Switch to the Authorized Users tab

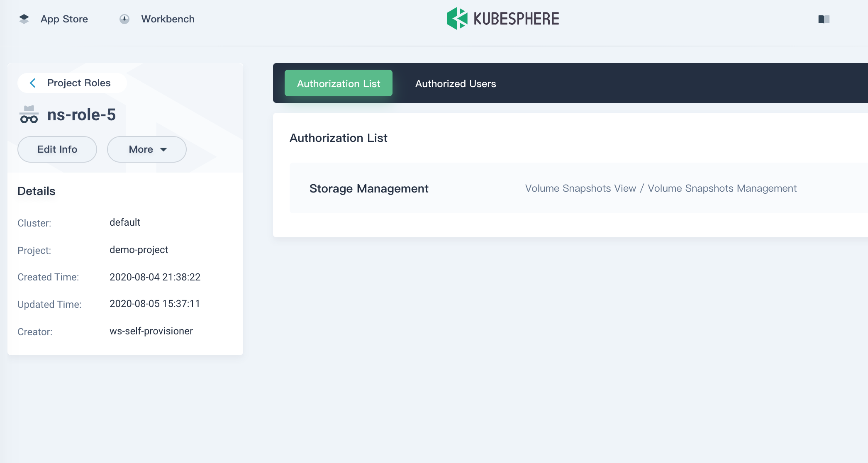tap(456, 84)
